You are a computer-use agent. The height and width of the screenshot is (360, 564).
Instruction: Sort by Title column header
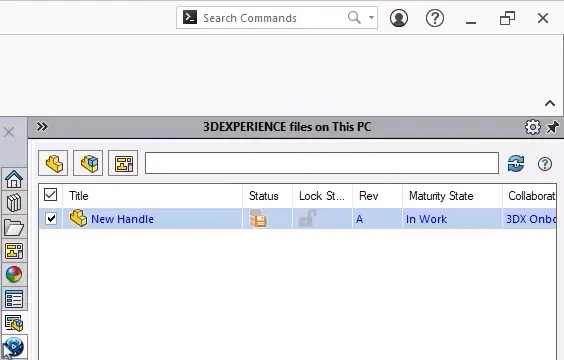[x=153, y=196]
